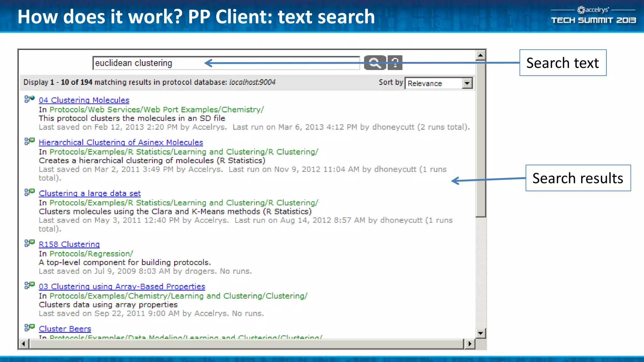
Task: Click the vertical scrollbar thumb
Action: coord(480,139)
